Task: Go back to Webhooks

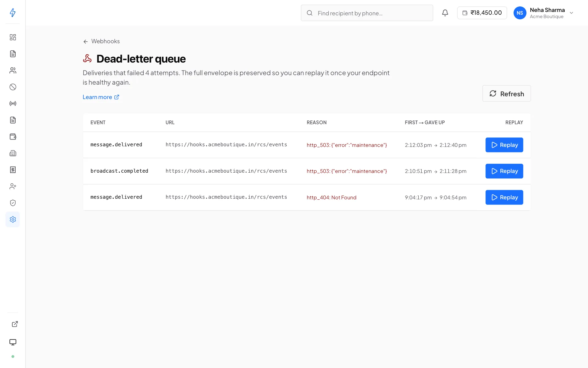Action: (101, 41)
